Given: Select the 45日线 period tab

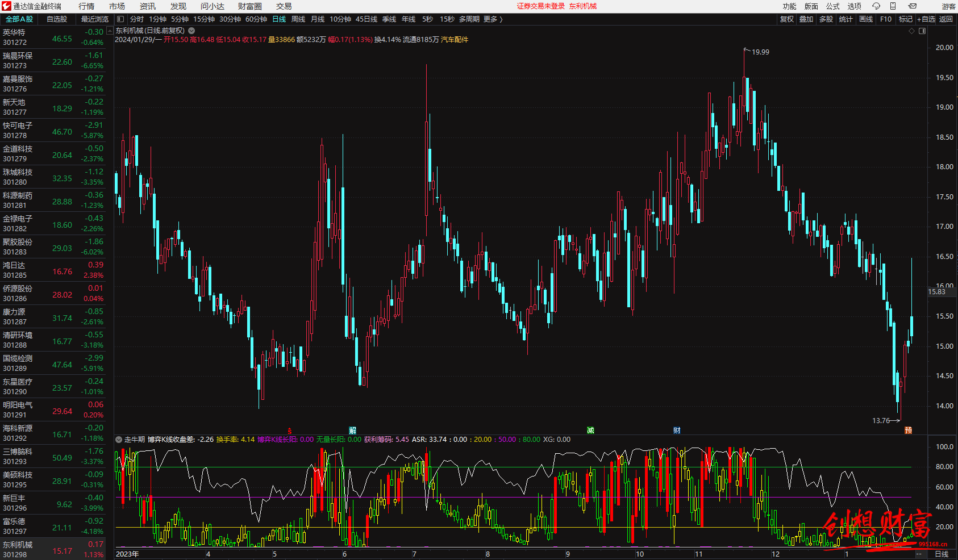Looking at the screenshot, I should (366, 19).
